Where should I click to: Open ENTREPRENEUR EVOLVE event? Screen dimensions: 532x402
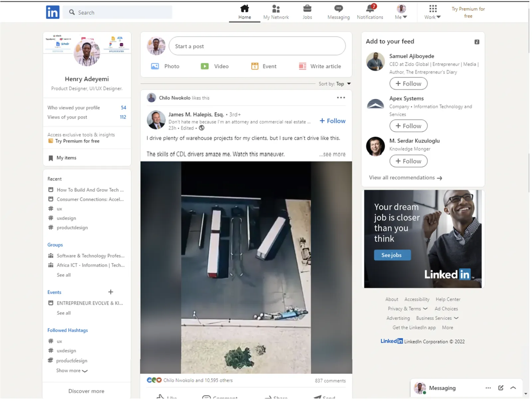pyautogui.click(x=86, y=303)
